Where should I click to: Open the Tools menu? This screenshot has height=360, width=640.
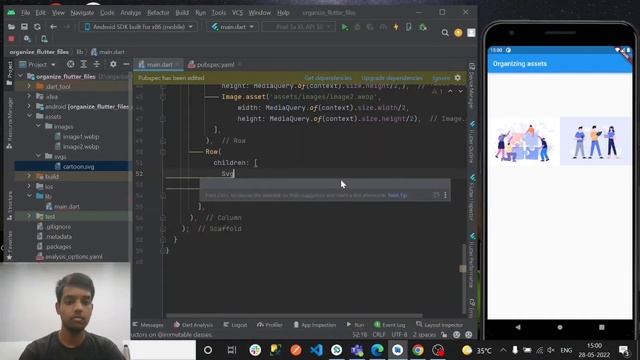[x=219, y=13]
